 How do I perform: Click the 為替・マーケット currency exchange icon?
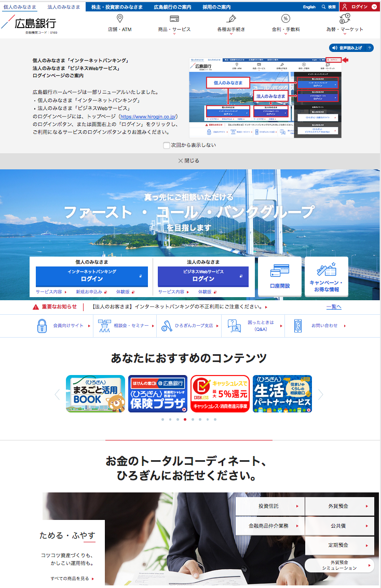click(345, 18)
